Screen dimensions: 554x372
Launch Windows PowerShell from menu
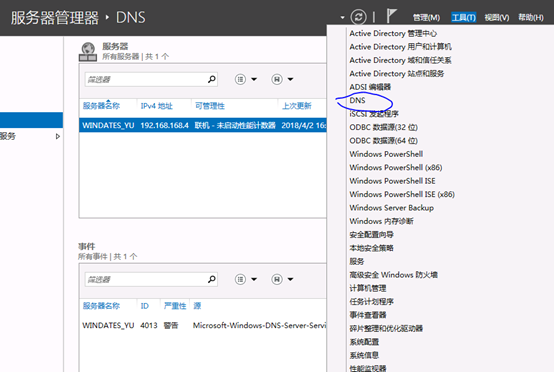[x=386, y=154]
